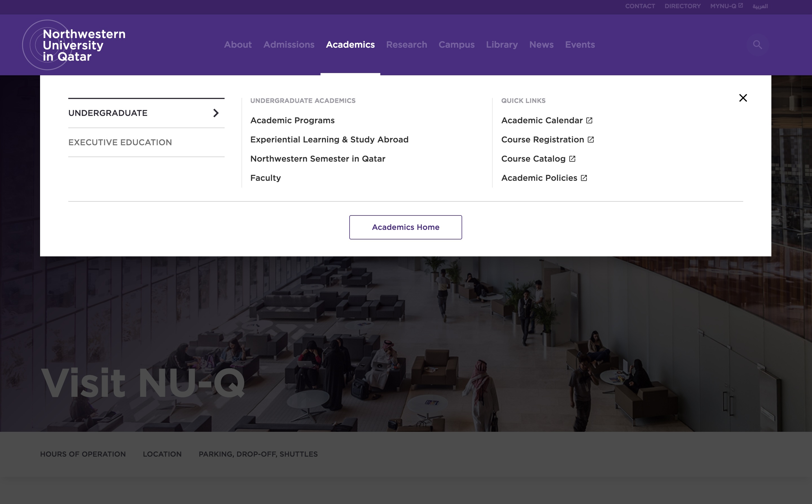Open Experiential Learning & Study Abroad
This screenshot has width=812, height=504.
point(330,140)
